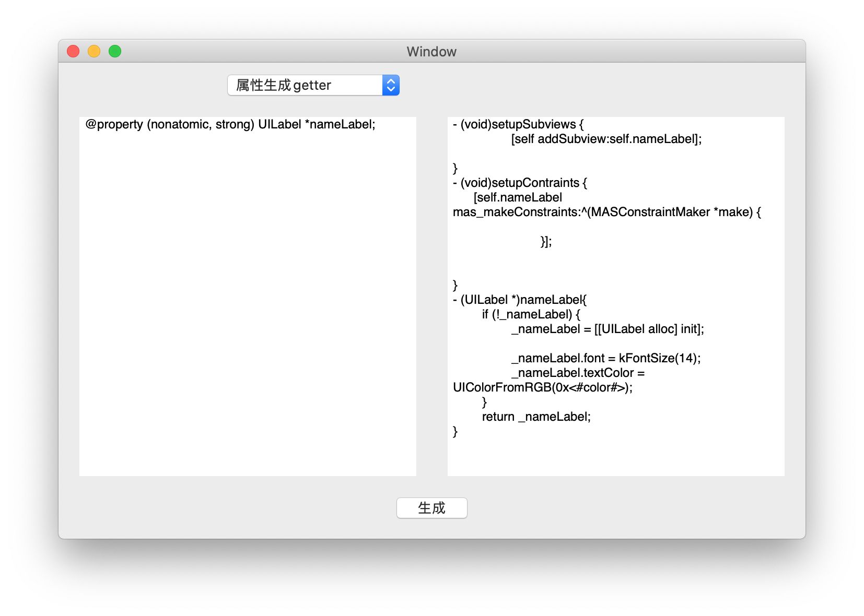Minimize the window with the yellow button
This screenshot has height=616, width=864.
click(94, 51)
